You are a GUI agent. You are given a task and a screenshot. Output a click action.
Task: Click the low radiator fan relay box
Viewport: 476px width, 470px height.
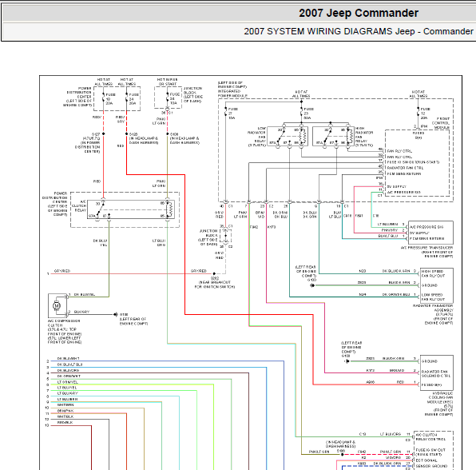(288, 136)
